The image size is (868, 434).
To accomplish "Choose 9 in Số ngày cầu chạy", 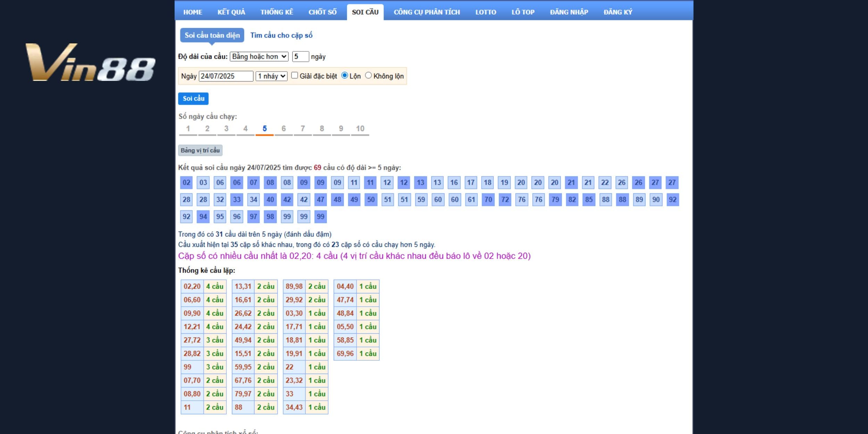I will click(x=341, y=129).
